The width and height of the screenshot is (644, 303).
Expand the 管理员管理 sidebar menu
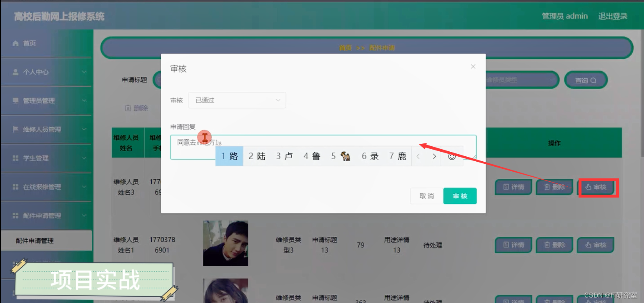coord(46,101)
